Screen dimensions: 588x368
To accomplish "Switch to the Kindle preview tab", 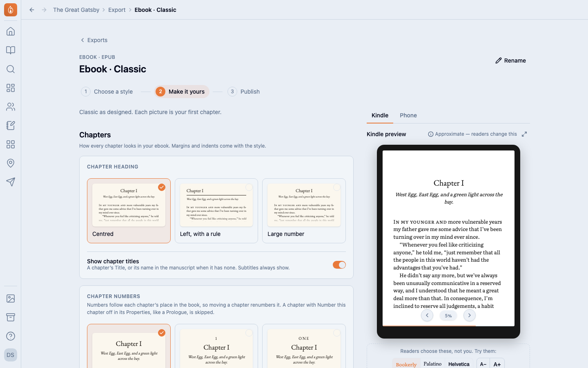I will [380, 115].
